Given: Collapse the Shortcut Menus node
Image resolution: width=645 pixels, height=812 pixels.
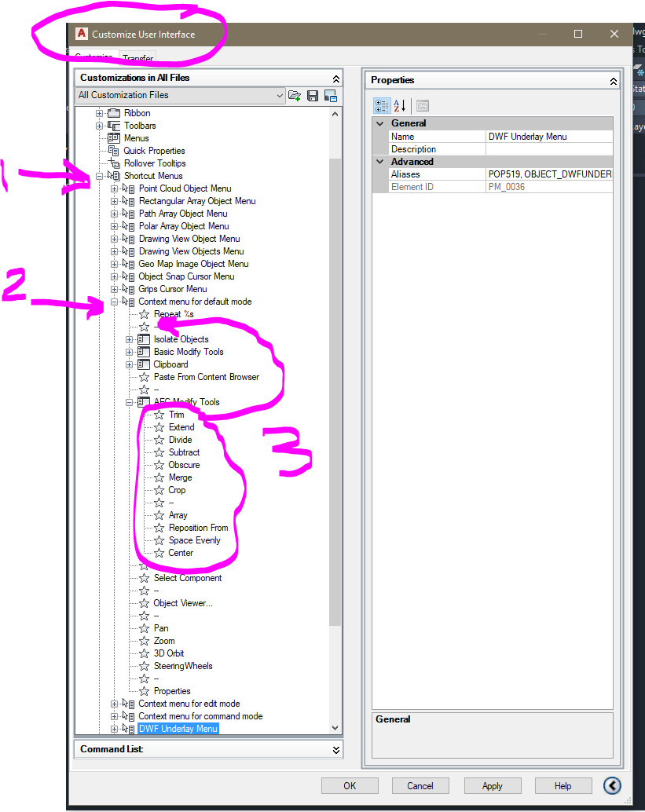Looking at the screenshot, I should point(100,176).
